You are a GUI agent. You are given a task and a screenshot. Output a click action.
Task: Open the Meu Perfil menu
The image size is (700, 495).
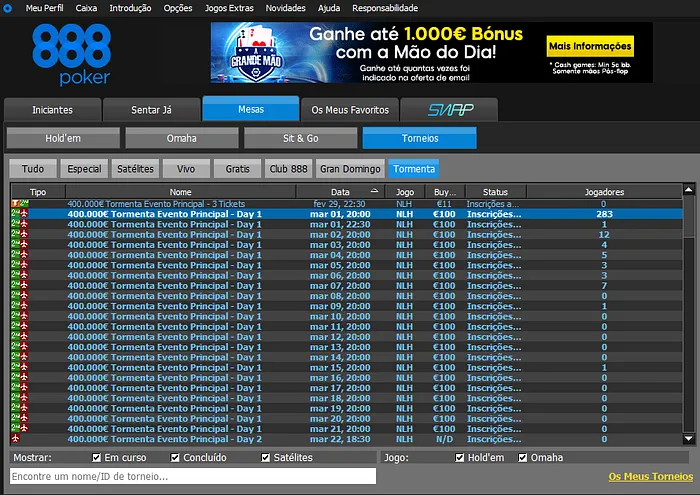tap(45, 8)
